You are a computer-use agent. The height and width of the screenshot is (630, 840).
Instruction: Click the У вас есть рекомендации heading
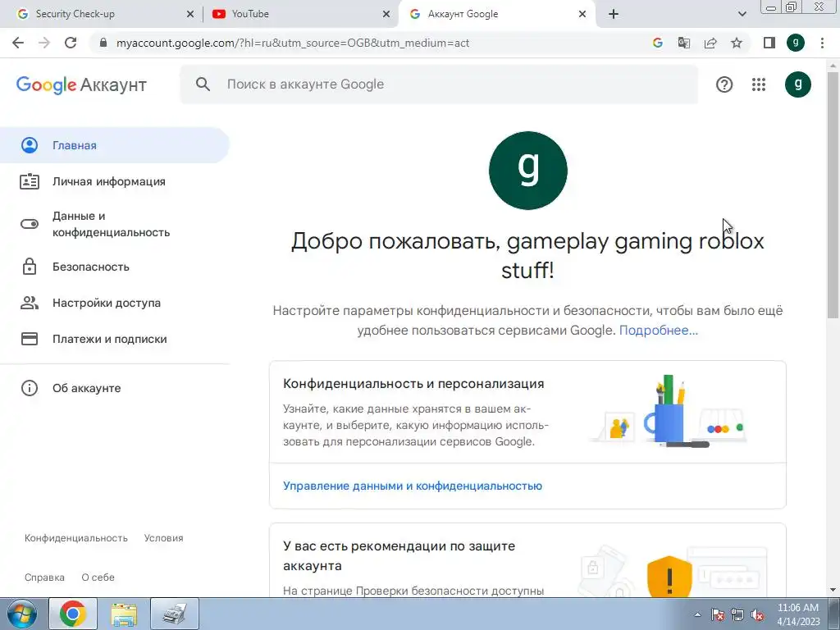[399, 555]
